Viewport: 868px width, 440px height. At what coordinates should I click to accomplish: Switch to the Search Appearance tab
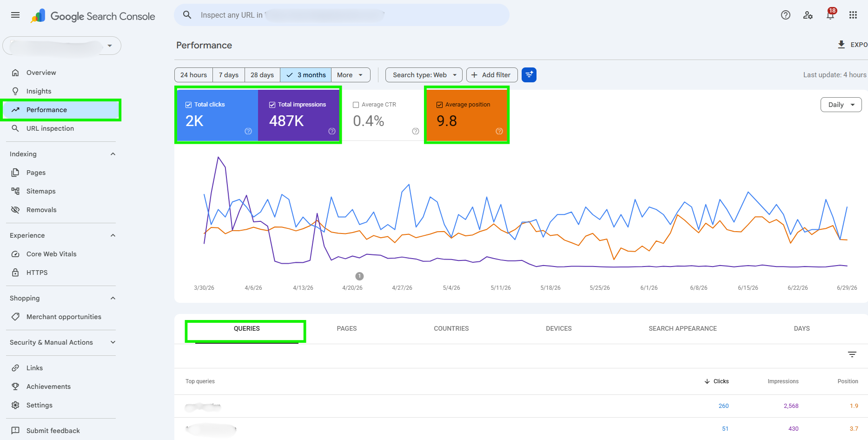pos(682,329)
